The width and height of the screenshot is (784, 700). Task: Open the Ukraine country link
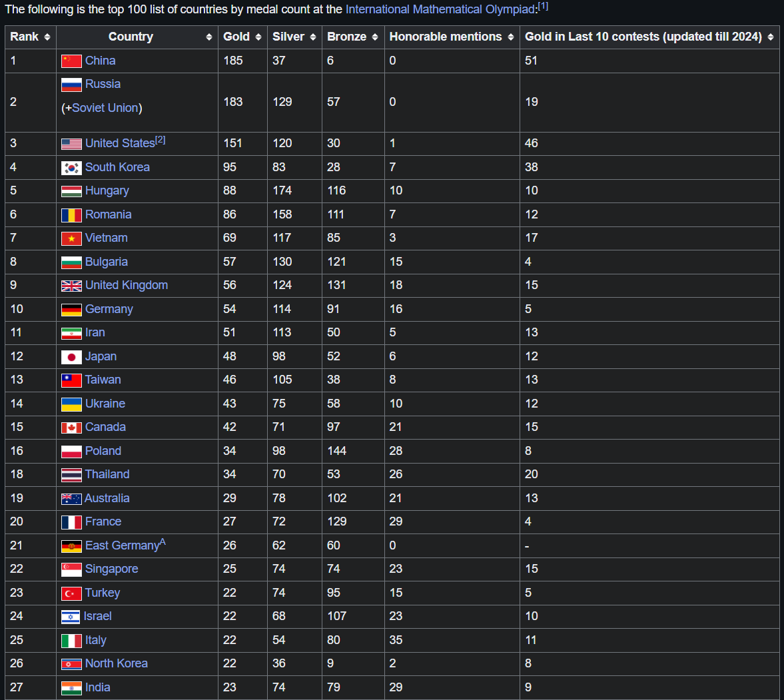click(x=105, y=404)
